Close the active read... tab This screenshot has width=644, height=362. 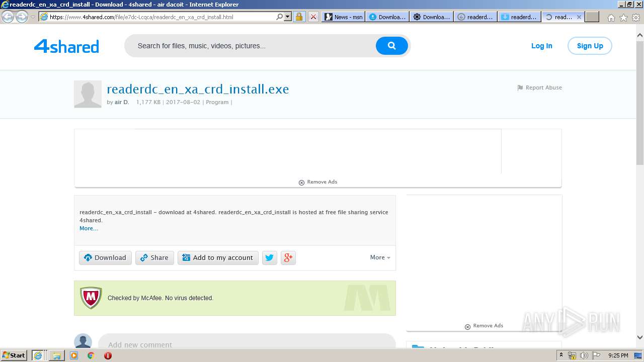tap(579, 17)
